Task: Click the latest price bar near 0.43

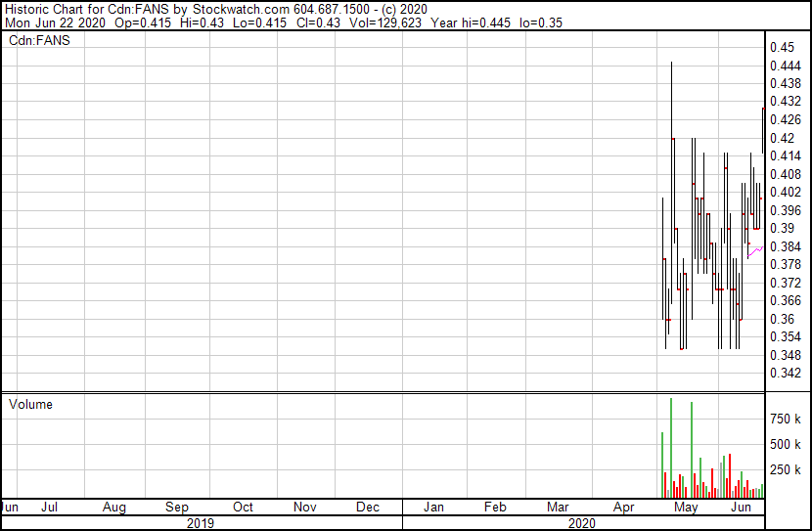Action: pyautogui.click(x=763, y=130)
